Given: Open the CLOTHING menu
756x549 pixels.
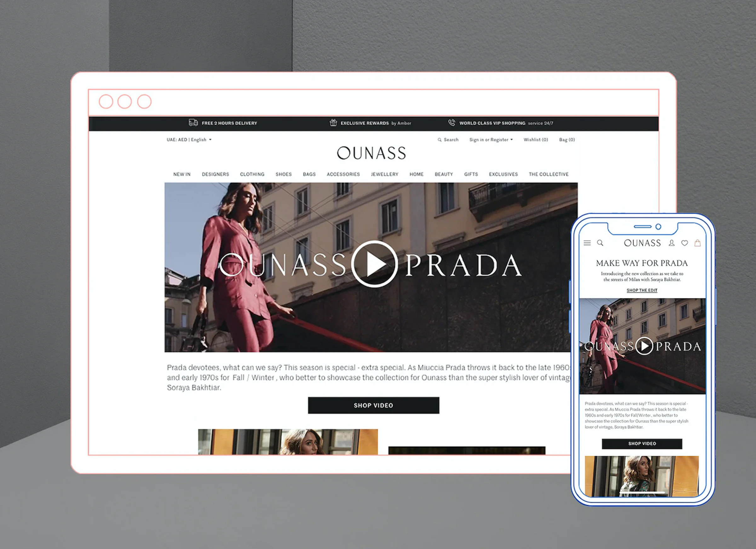Looking at the screenshot, I should tap(252, 174).
